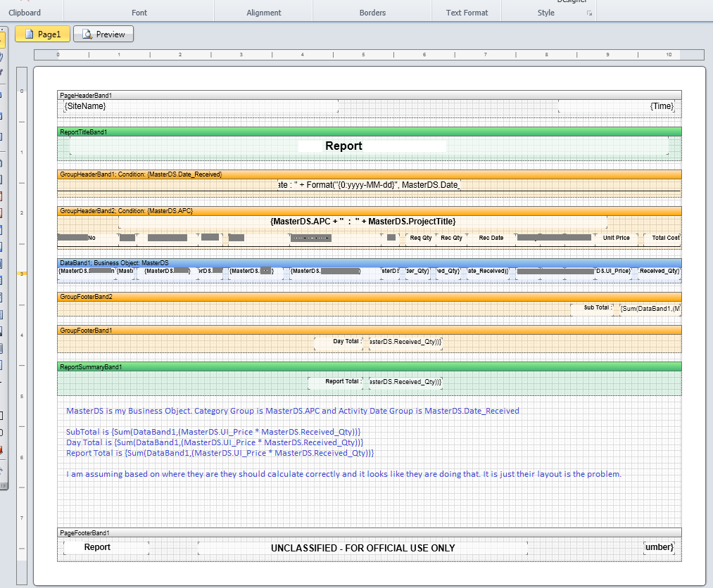The height and width of the screenshot is (588, 713).
Task: Select the Sum(DataBand1 sub total expression
Action: (x=650, y=309)
